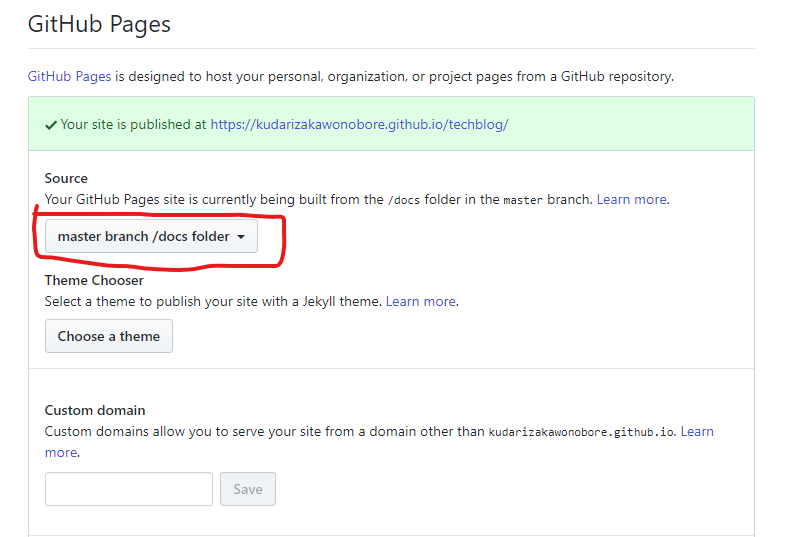The width and height of the screenshot is (786, 537).
Task: Open Learn more link under Theme Chooser
Action: pyautogui.click(x=421, y=301)
